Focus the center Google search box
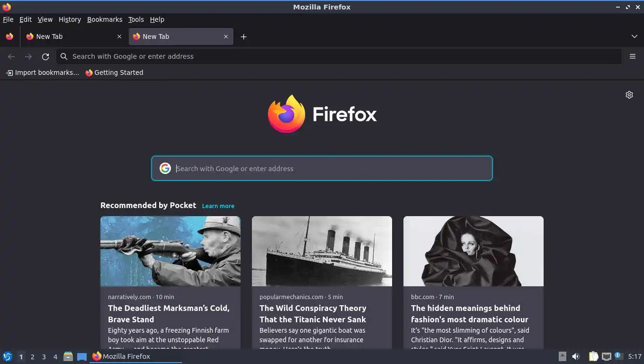This screenshot has height=364, width=644. point(322,168)
